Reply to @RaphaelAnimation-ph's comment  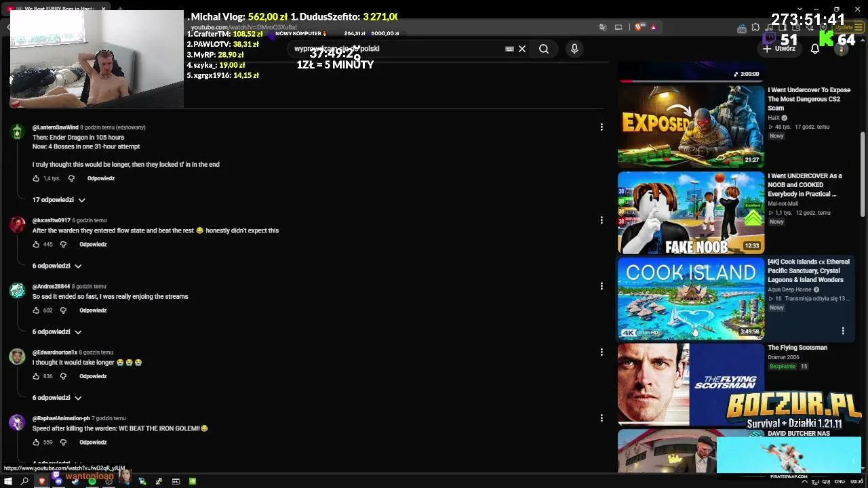click(x=93, y=442)
